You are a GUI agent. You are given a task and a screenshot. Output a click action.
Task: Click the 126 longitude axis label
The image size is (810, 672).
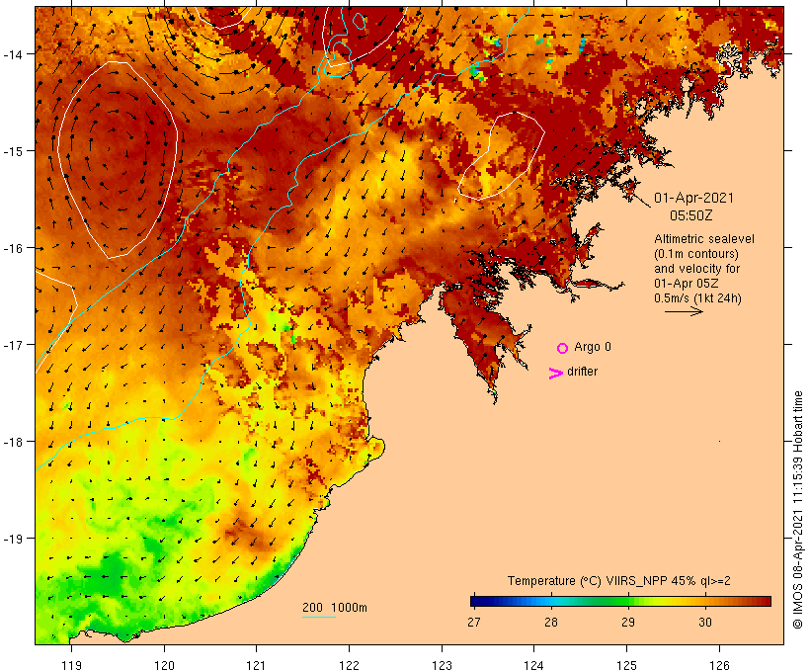coord(719,665)
